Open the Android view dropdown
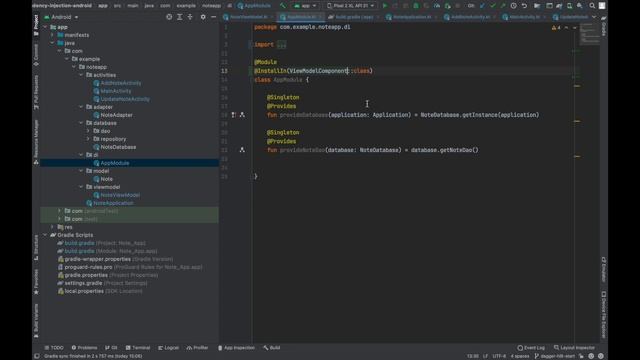This screenshot has height=360, width=640. point(61,17)
